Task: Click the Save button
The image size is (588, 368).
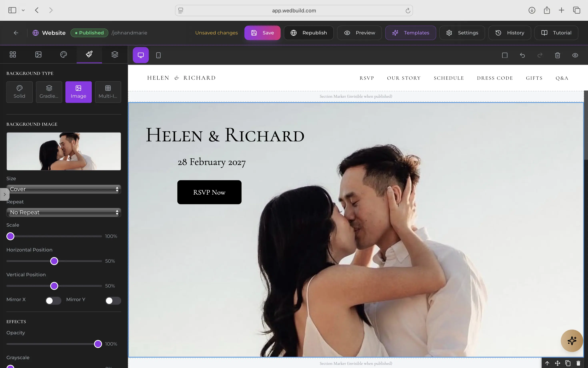Action: point(262,33)
